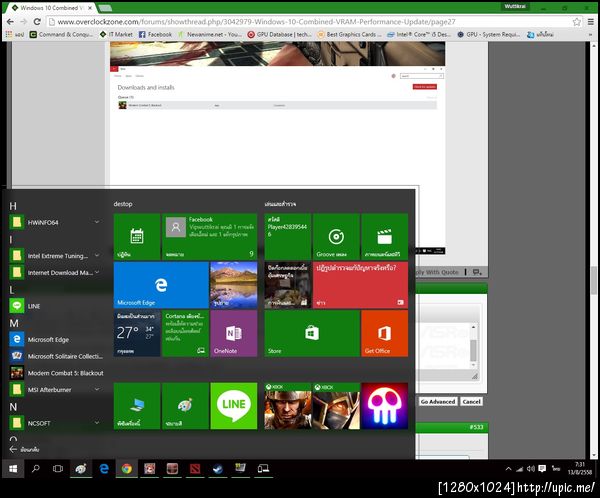Launch the OneNote tile
Screen dimensions: 600x498
233,333
